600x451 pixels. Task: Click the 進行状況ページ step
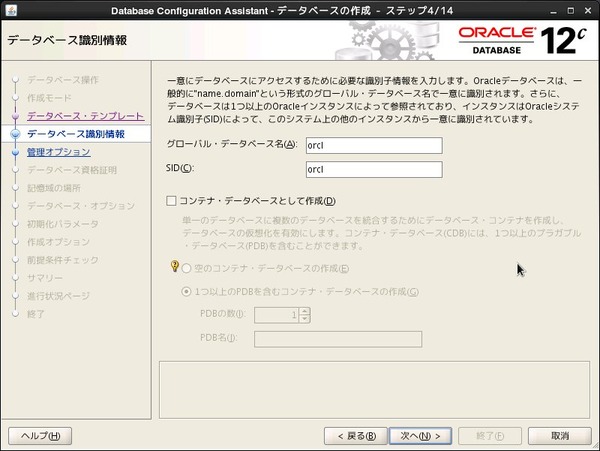[x=58, y=296]
